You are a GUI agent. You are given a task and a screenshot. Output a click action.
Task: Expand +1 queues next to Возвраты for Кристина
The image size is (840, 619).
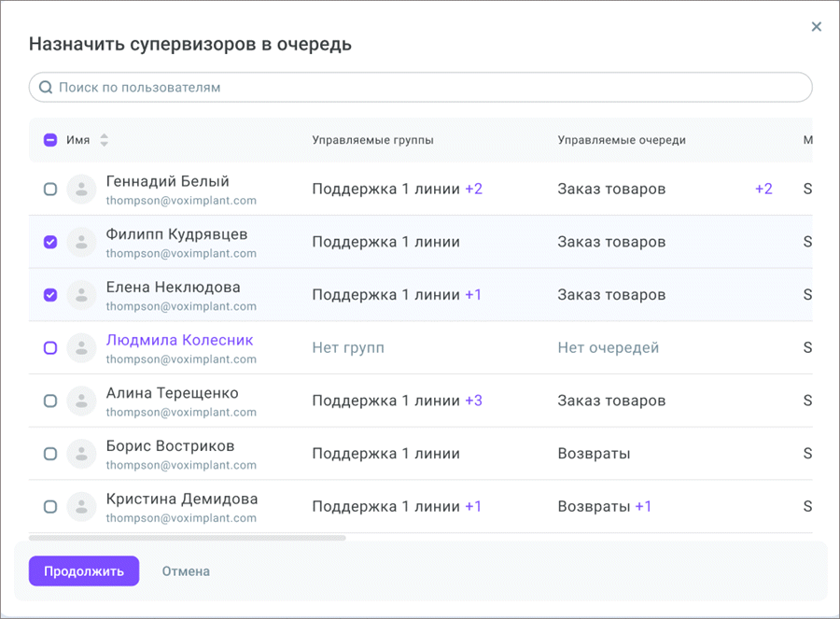(643, 506)
